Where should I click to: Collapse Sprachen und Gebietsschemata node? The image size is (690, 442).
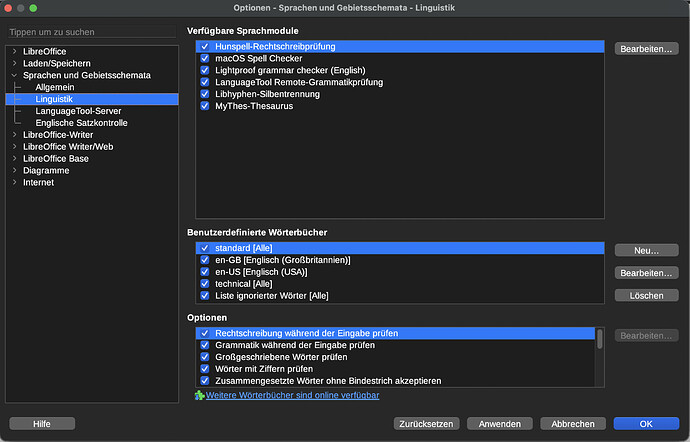(14, 75)
